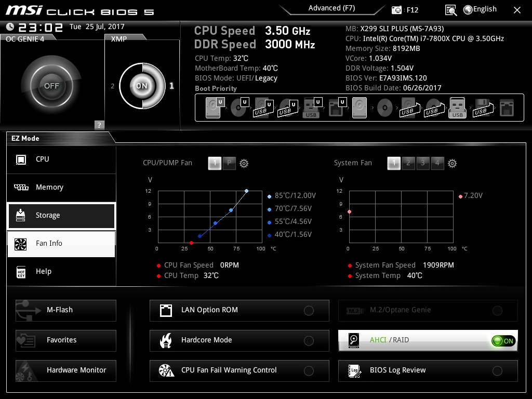
Task: Open the Favorites menu
Action: tap(66, 341)
